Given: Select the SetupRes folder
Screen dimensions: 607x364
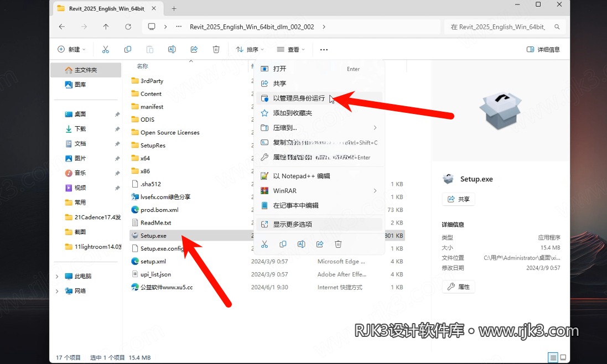Looking at the screenshot, I should 148,145.
